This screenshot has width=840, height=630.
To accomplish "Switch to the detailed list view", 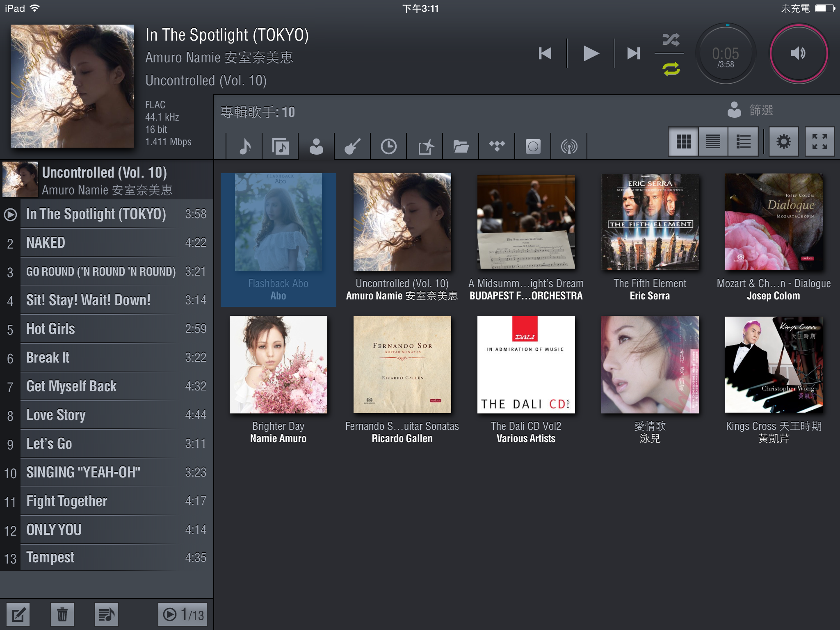I will coord(743,142).
